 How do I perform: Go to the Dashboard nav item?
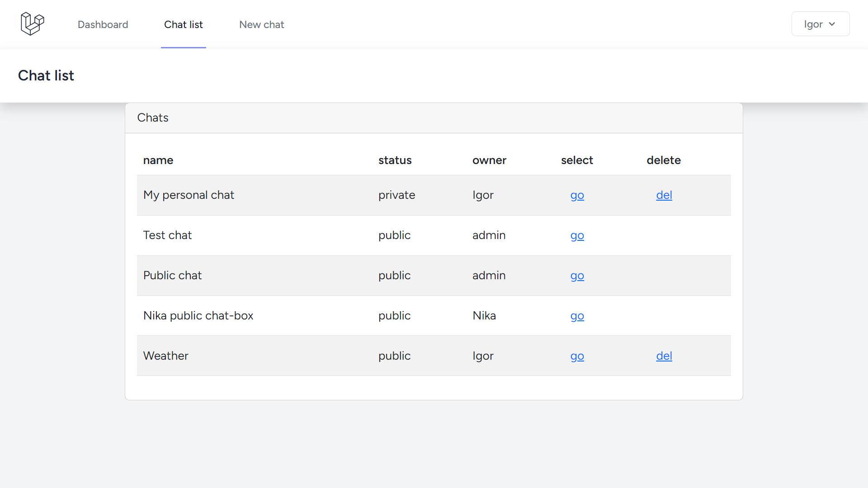[x=103, y=24]
